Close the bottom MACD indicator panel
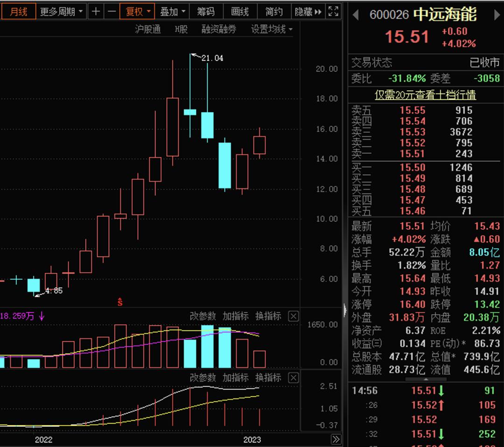Screen dimensions: 504x447 pyautogui.click(x=294, y=378)
